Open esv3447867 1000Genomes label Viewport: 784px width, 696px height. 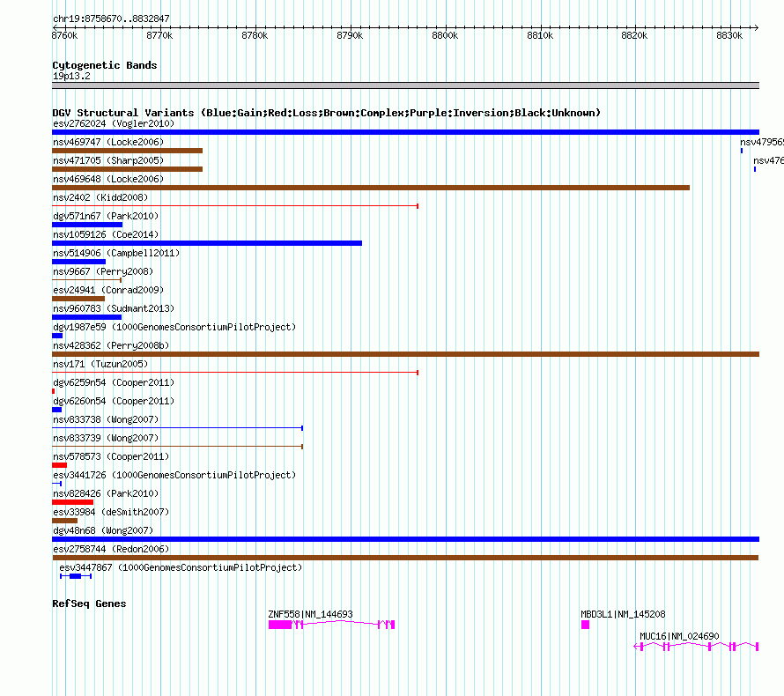point(181,567)
